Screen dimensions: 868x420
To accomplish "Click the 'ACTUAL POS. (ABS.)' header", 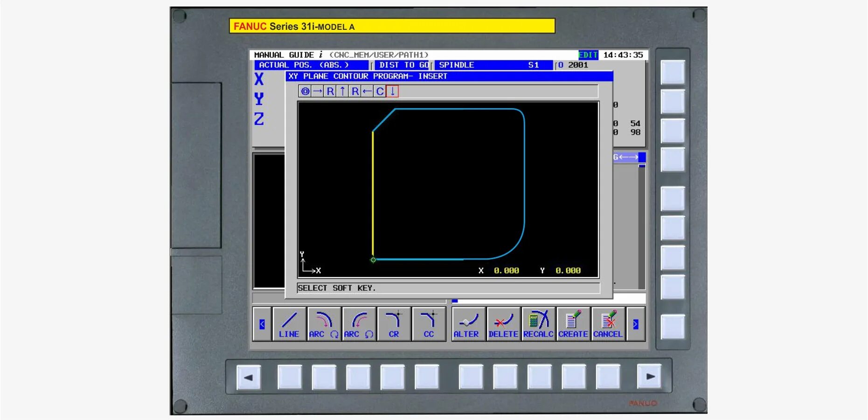I will [x=312, y=65].
